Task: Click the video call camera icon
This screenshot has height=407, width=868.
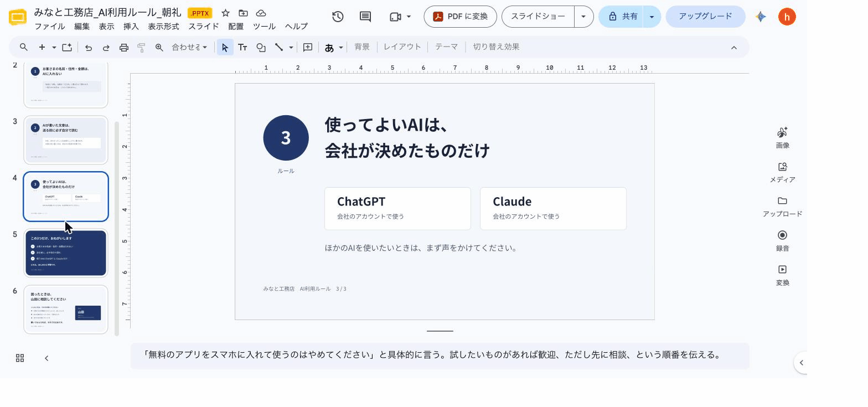Action: 395,17
